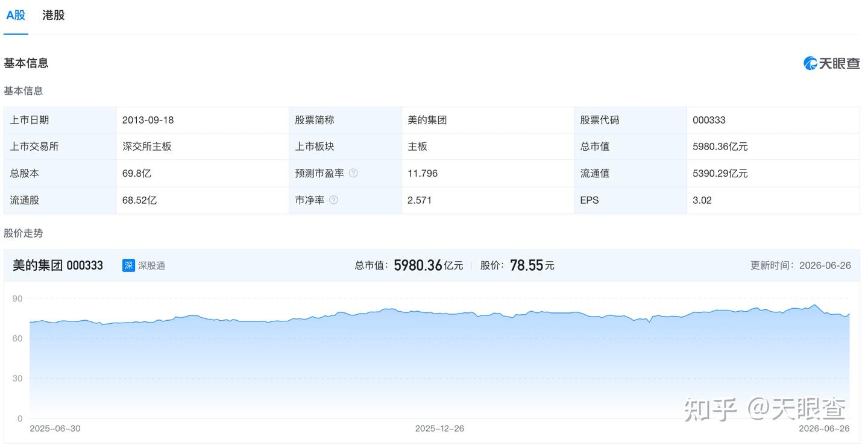The width and height of the screenshot is (868, 445).
Task: Click the 上市日期 label cell
Action: (60, 120)
